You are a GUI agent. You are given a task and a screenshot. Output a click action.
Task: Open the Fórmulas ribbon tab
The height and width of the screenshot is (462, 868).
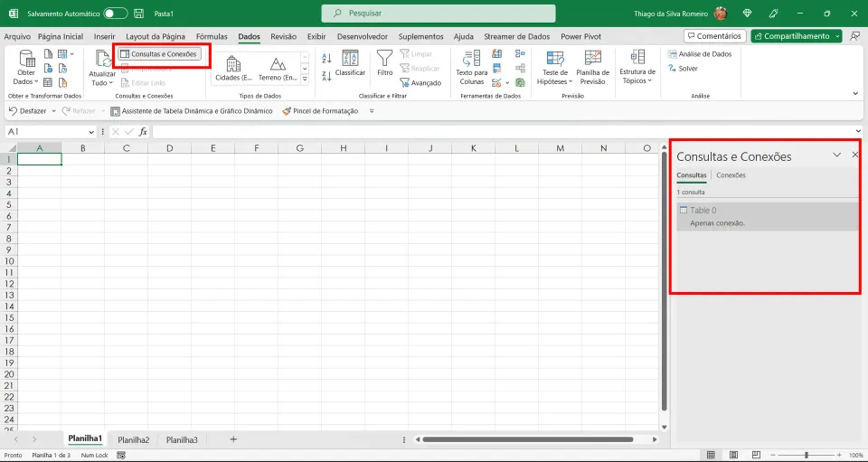(x=212, y=36)
